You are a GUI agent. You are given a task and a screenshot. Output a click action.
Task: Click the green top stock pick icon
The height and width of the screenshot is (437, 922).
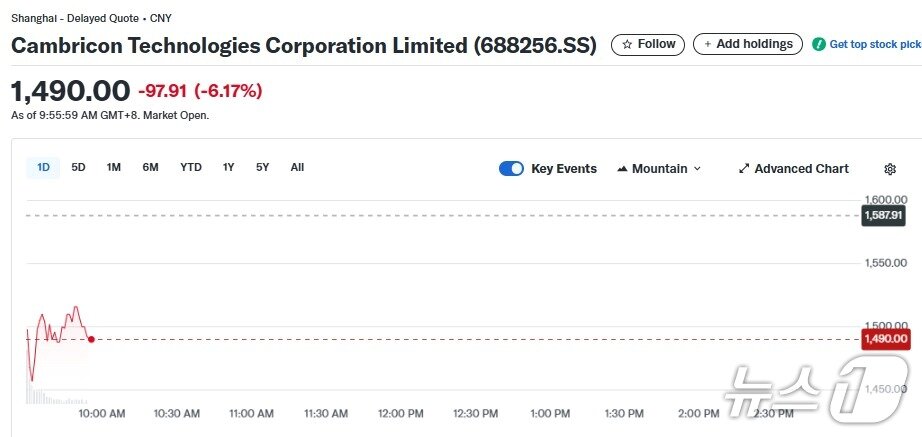click(819, 44)
